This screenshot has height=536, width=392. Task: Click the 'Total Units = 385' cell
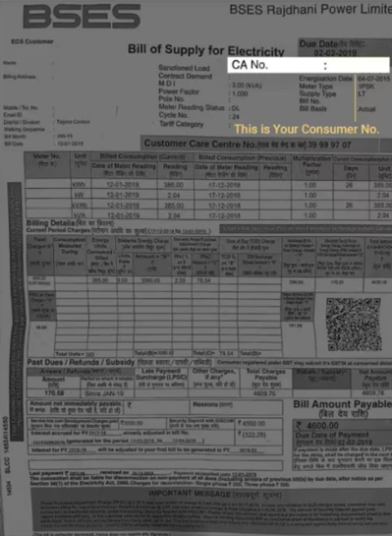click(75, 354)
